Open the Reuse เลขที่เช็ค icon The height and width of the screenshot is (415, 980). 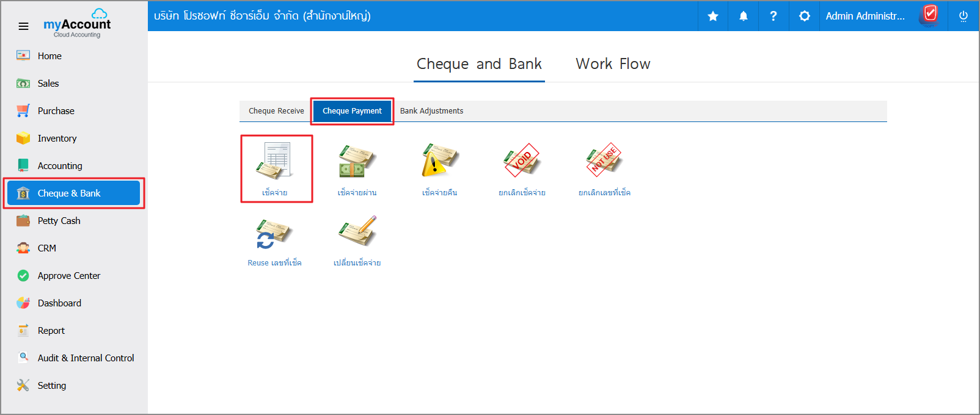274,233
